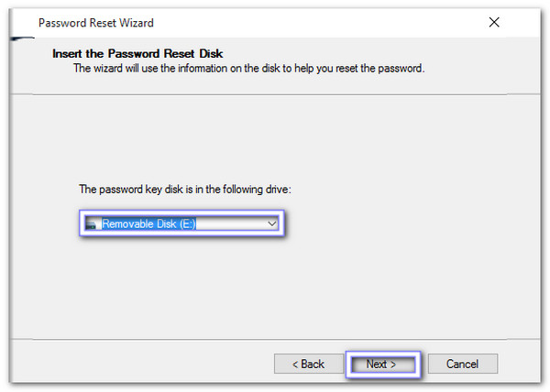
Task: Click the empty gray area below the drive combo box
Action: point(183,284)
